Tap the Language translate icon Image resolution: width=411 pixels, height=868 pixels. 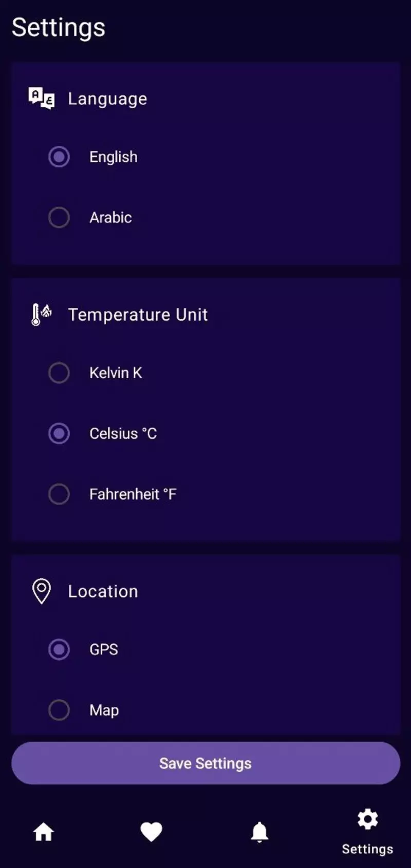pyautogui.click(x=42, y=98)
